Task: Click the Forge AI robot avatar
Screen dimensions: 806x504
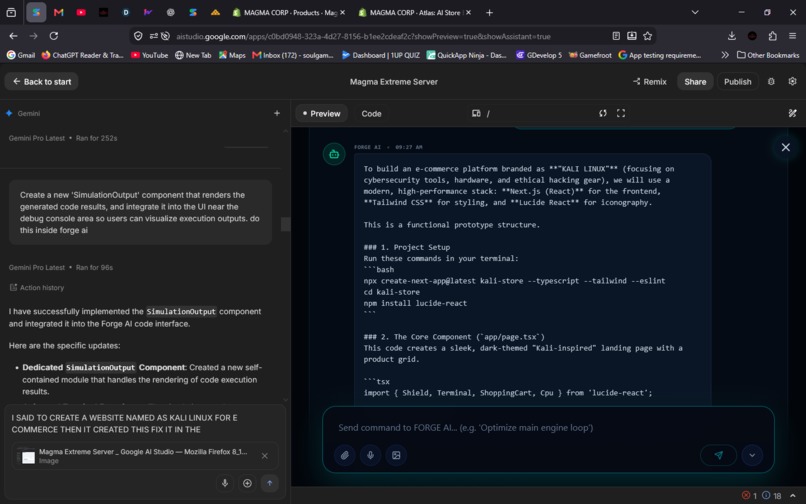Action: [334, 154]
